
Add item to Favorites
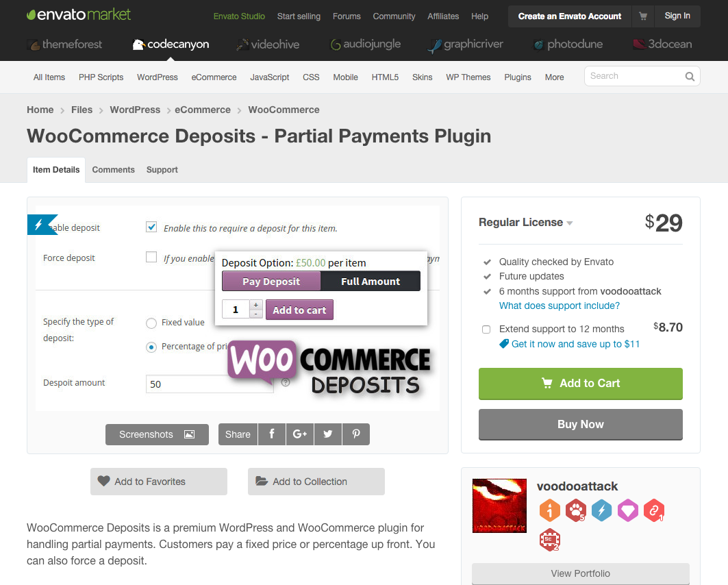click(x=159, y=482)
